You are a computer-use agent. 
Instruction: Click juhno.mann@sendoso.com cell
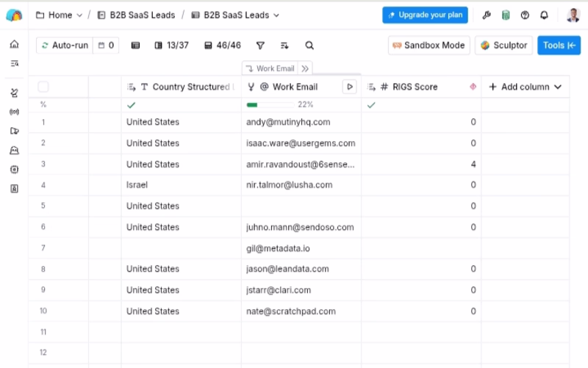(301, 227)
